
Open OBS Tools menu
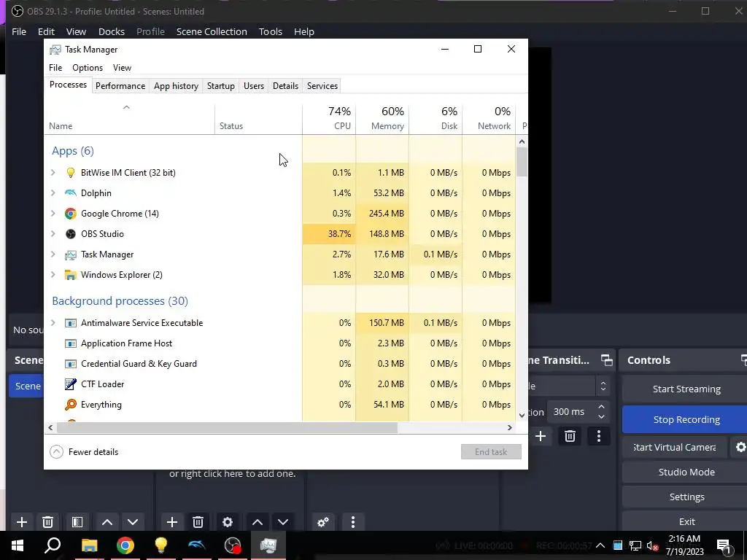pyautogui.click(x=270, y=31)
